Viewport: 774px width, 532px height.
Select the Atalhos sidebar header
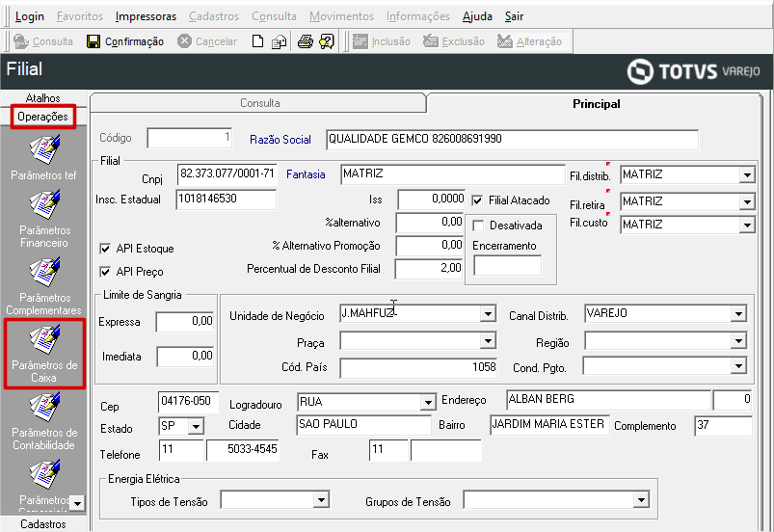coord(43,97)
